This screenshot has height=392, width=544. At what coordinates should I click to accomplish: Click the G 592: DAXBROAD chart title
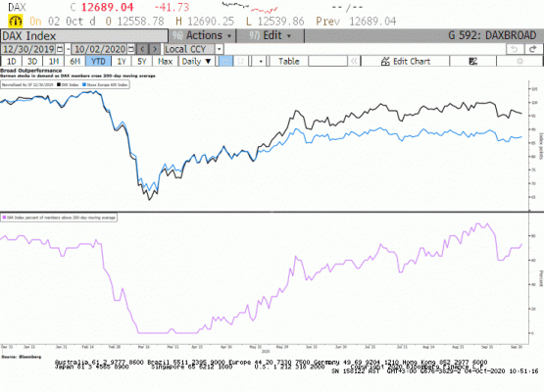492,35
